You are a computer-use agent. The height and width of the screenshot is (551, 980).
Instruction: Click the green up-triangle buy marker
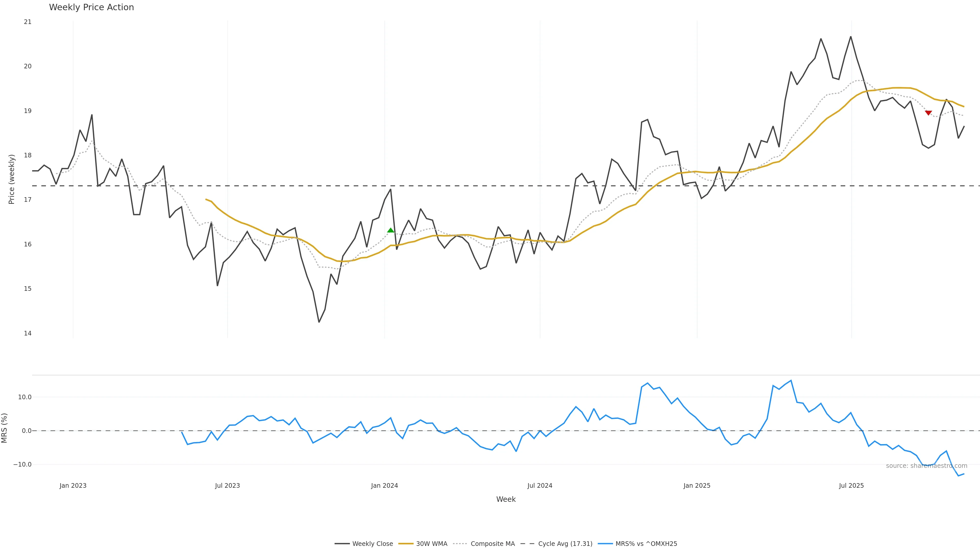click(x=390, y=230)
